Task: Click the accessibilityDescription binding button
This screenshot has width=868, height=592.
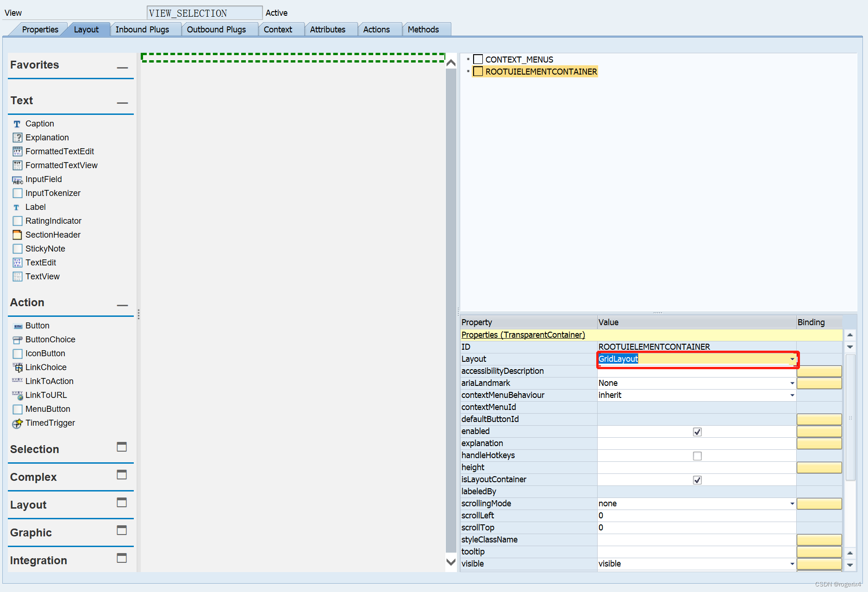Action: point(819,371)
